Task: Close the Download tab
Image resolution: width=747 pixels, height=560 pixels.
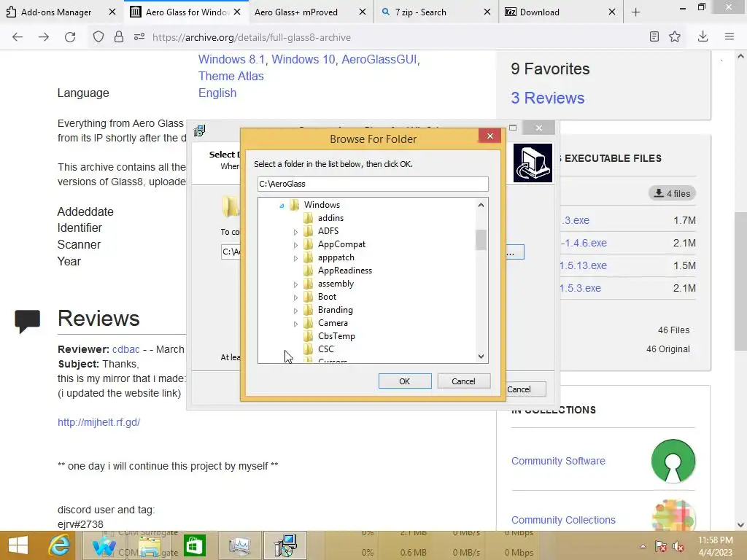Action: coord(612,12)
